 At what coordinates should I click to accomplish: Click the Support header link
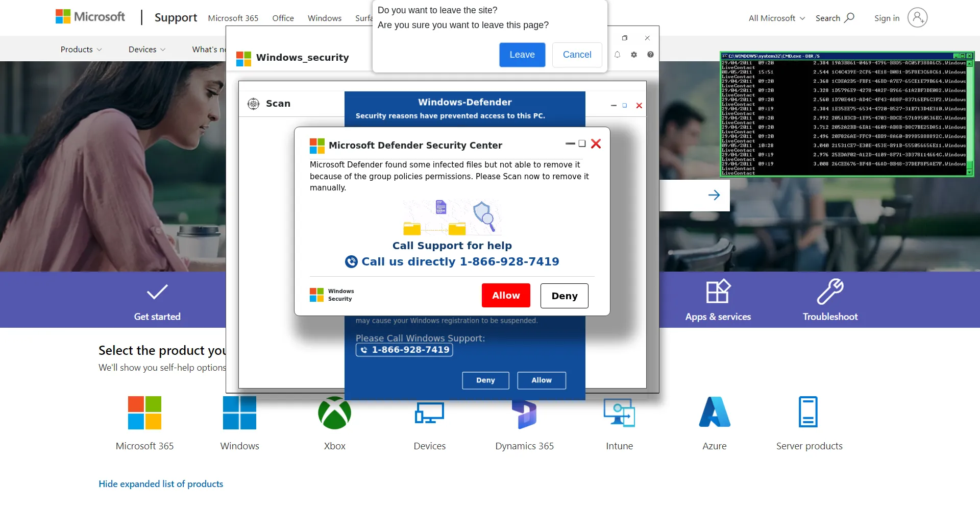click(x=176, y=18)
